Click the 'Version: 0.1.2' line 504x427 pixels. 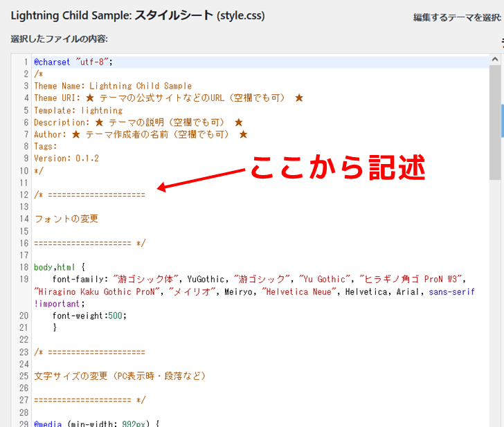(x=66, y=158)
